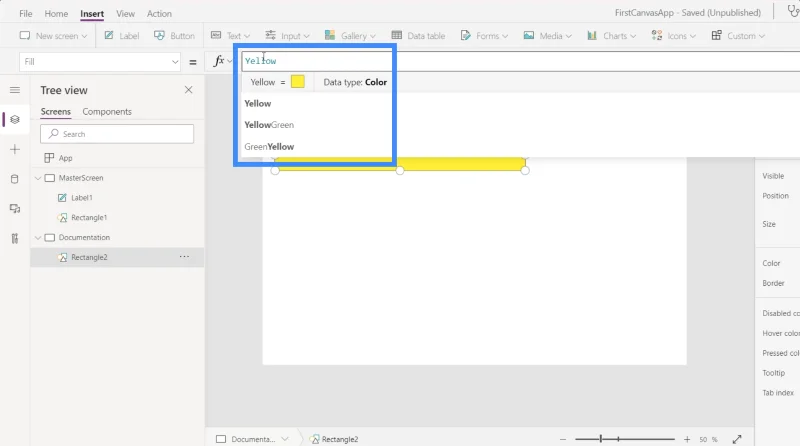Fit canvas to window icon
Viewport: 800px width, 446px height.
pyautogui.click(x=737, y=439)
